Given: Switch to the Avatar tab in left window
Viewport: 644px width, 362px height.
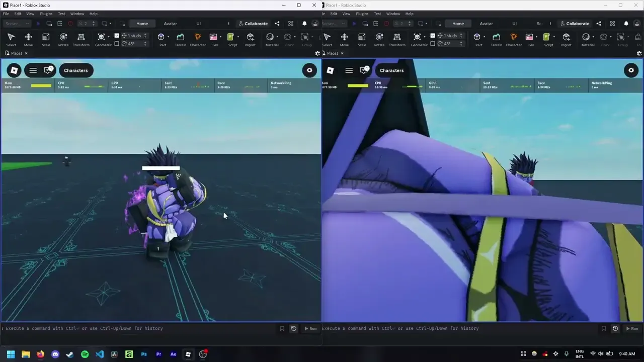Looking at the screenshot, I should (x=170, y=24).
